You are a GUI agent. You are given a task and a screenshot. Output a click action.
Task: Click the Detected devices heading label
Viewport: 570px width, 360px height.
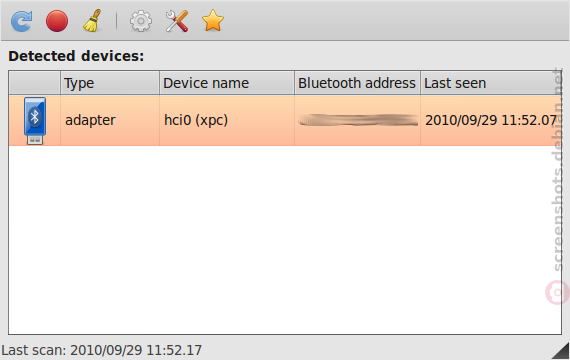pos(76,56)
